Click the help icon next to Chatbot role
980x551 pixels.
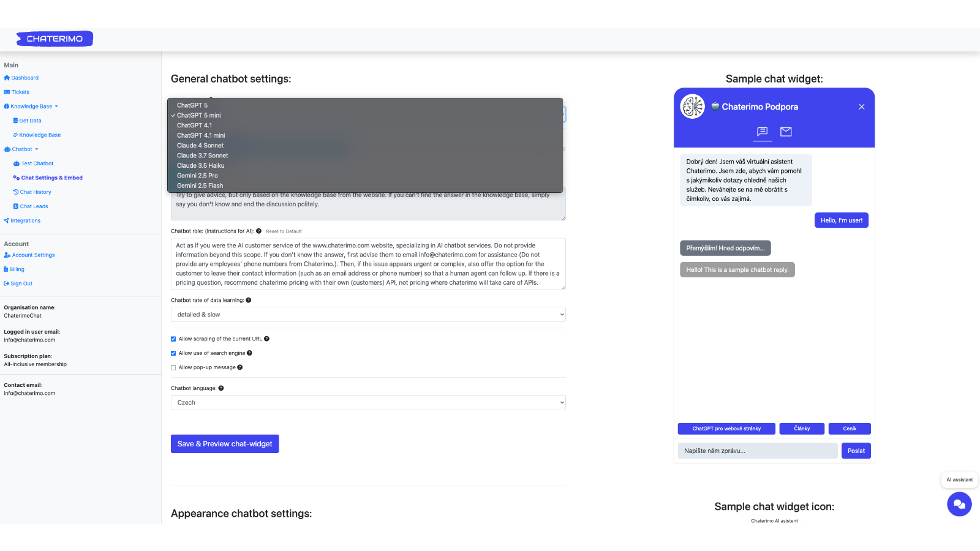click(x=259, y=231)
